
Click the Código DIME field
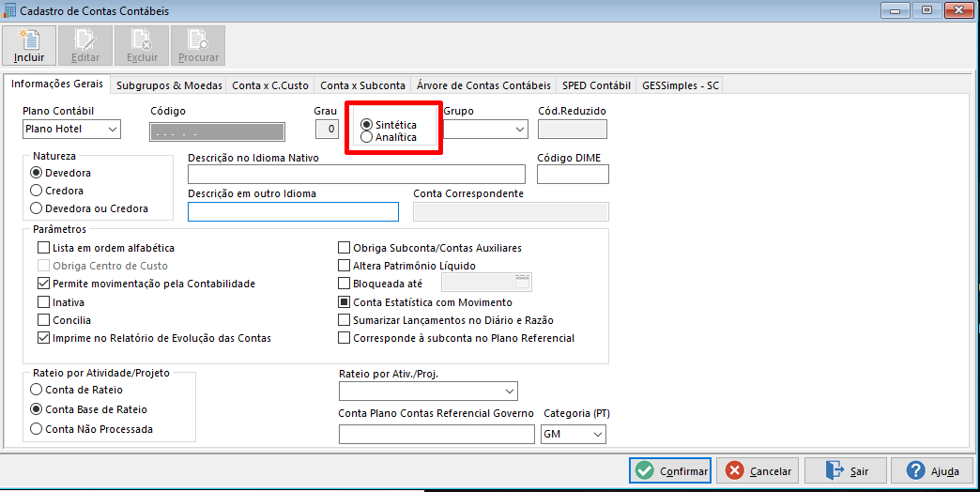coord(574,175)
